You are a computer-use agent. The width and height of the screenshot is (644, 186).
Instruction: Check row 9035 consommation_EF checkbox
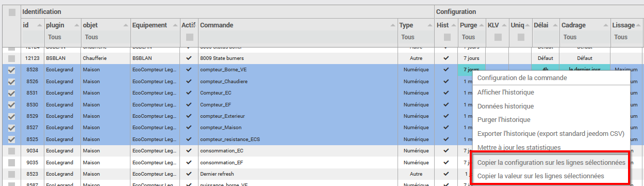[x=12, y=162]
